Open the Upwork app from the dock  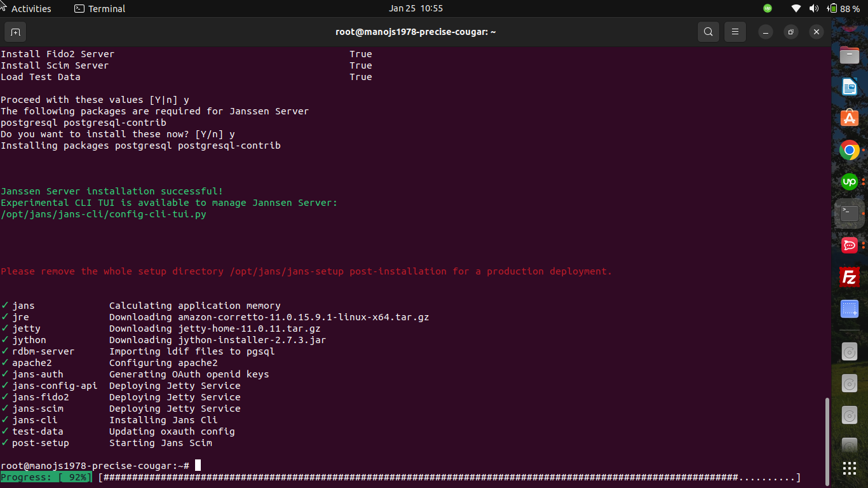850,182
